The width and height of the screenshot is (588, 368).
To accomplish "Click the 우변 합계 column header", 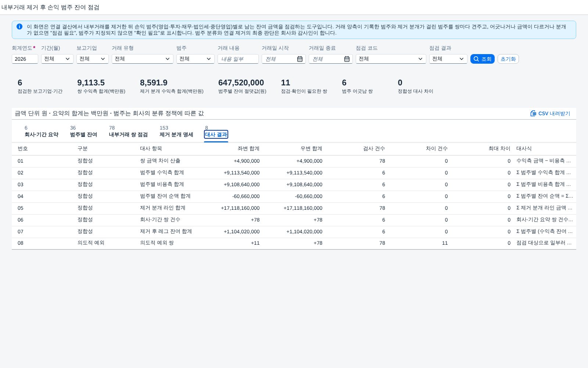I will (x=311, y=149).
